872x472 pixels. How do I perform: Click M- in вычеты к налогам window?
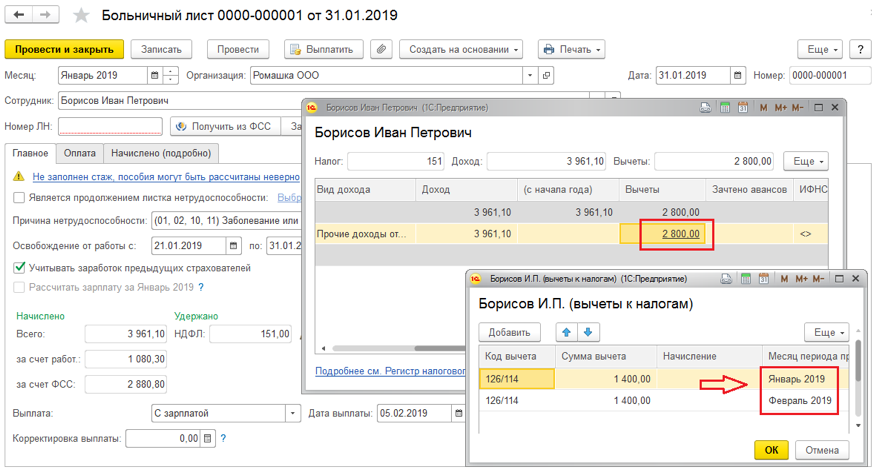(818, 279)
